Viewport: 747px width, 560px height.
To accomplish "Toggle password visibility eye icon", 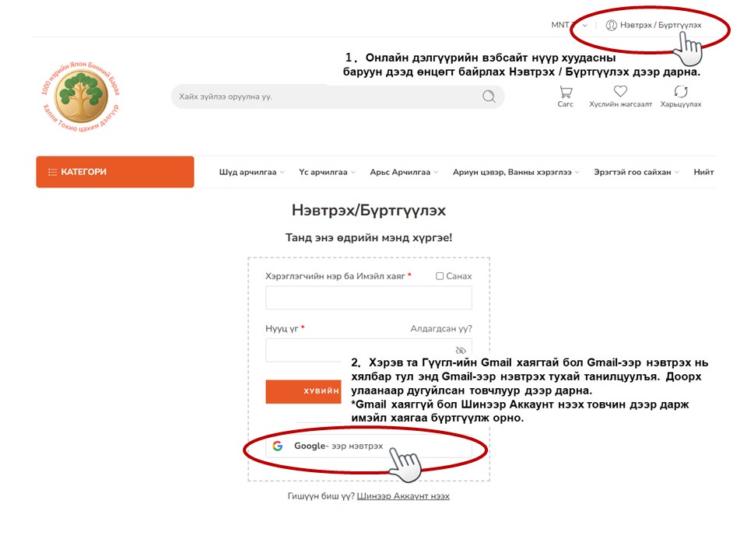I will (460, 351).
